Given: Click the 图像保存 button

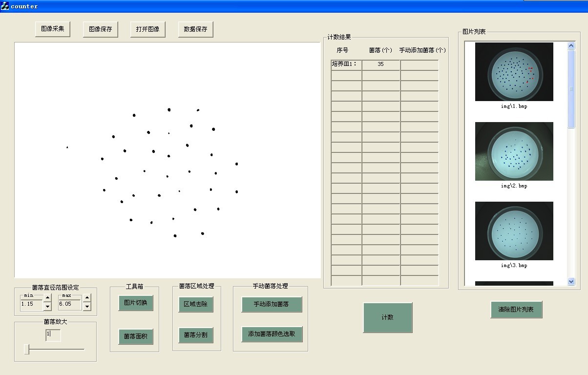Looking at the screenshot, I should click(x=100, y=29).
